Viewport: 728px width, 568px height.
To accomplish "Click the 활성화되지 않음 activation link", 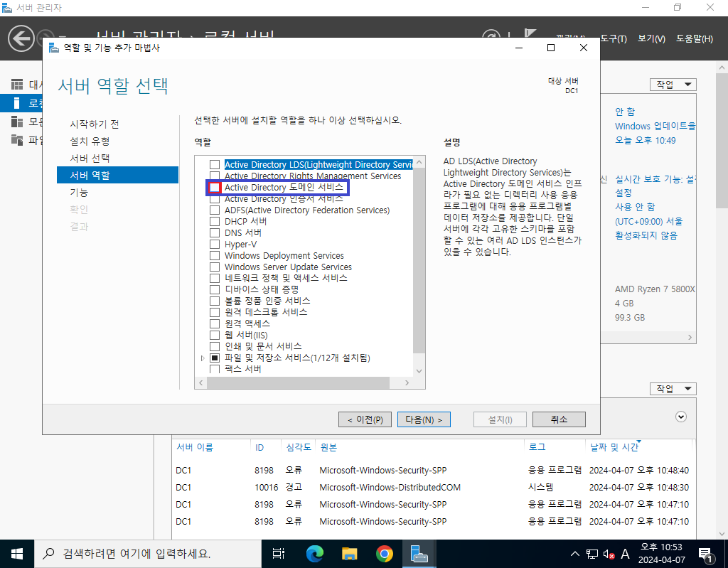I will 646,235.
